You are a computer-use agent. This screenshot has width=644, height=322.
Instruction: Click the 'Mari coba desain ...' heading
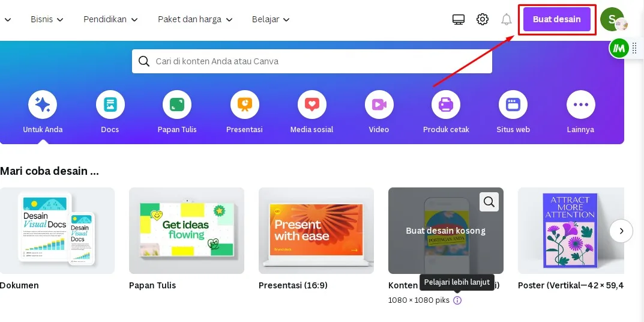coord(49,171)
